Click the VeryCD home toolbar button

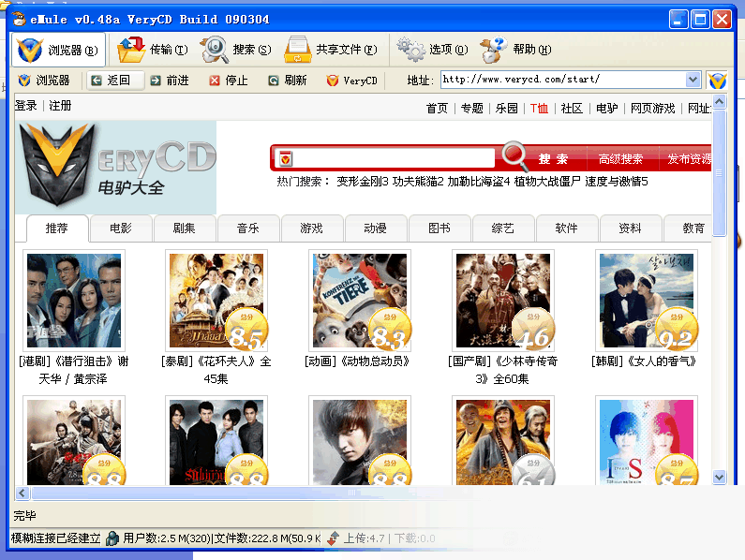tap(352, 81)
